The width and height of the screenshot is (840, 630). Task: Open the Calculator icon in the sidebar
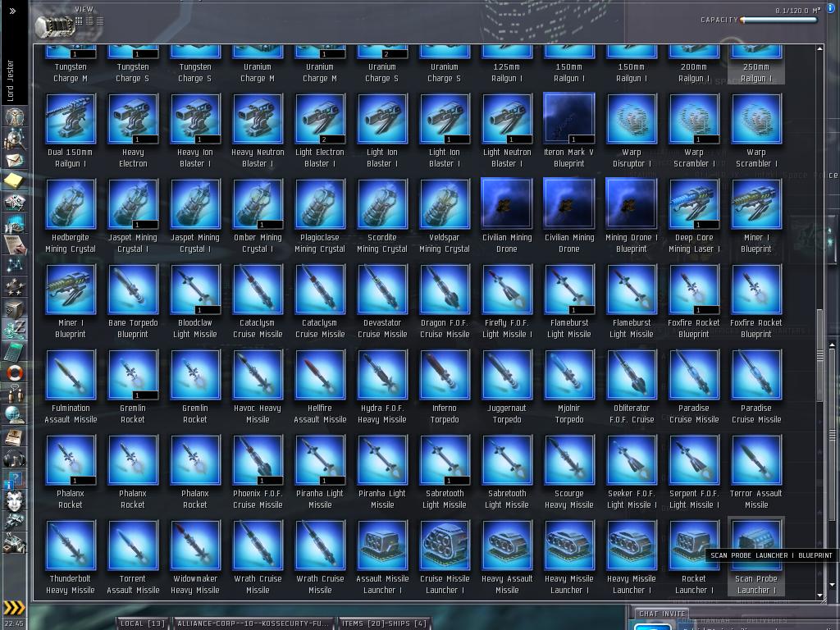15,351
